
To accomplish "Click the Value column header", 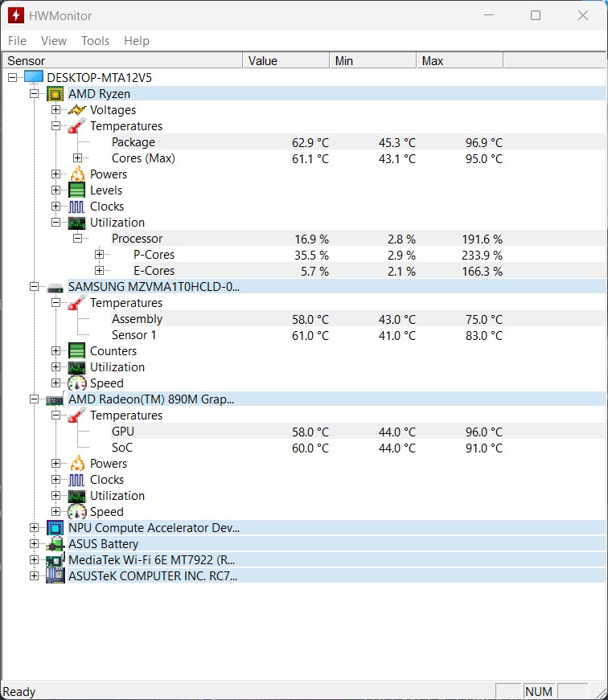I will (286, 61).
